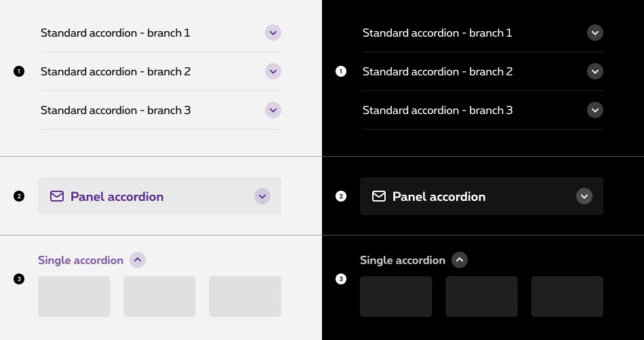The image size is (644, 340).
Task: Click the white envelope icon in dark Panel accordion
Action: (x=379, y=196)
